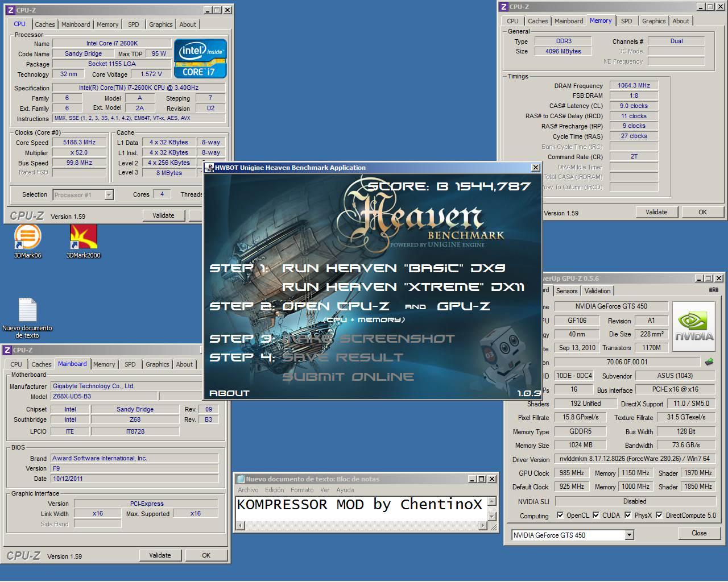Click the Notepad horizontal scrollbar left arrow

pyautogui.click(x=241, y=526)
